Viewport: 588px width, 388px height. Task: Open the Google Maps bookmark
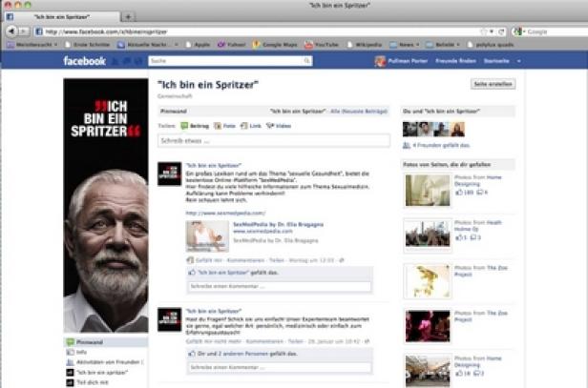275,45
